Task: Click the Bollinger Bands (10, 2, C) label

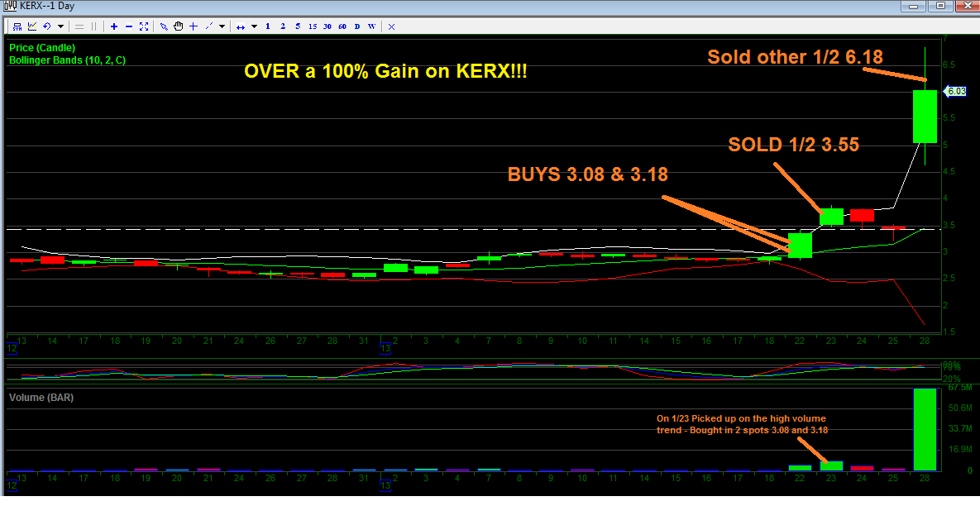Action: [x=67, y=60]
